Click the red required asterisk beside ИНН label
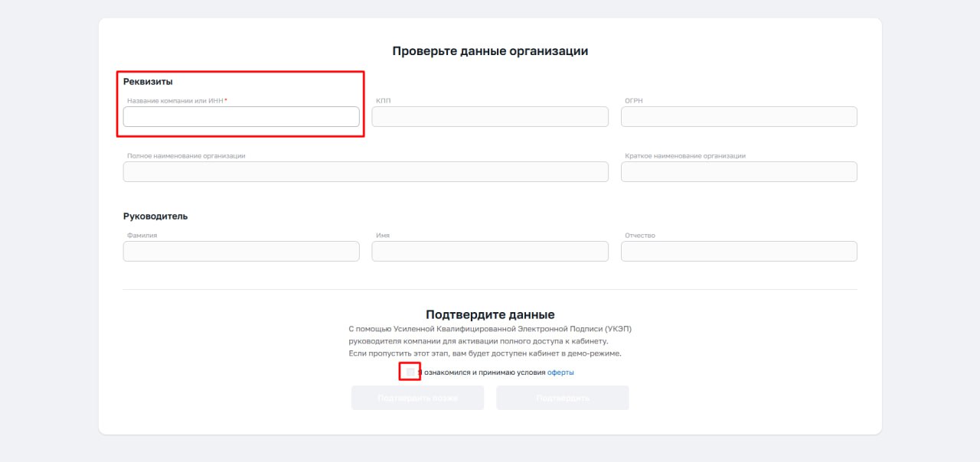This screenshot has height=462, width=980. tap(226, 100)
